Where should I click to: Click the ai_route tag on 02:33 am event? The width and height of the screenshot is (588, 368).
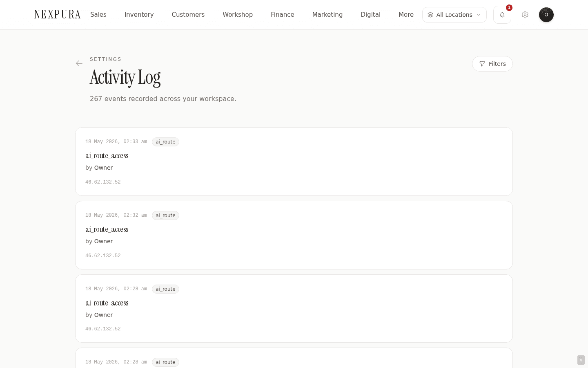[165, 142]
